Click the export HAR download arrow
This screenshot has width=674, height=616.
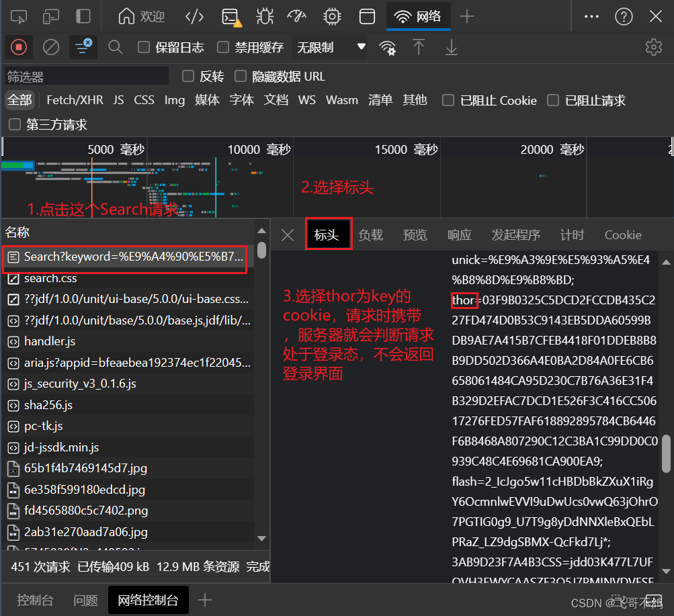(x=452, y=47)
